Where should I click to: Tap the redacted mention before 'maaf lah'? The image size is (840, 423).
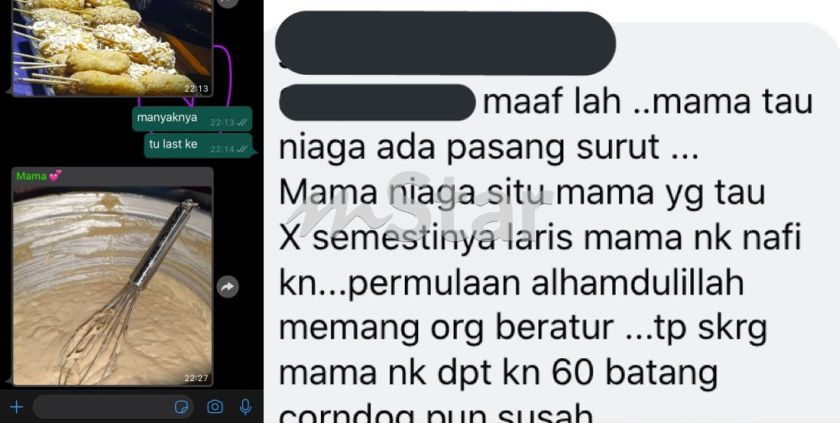377,103
